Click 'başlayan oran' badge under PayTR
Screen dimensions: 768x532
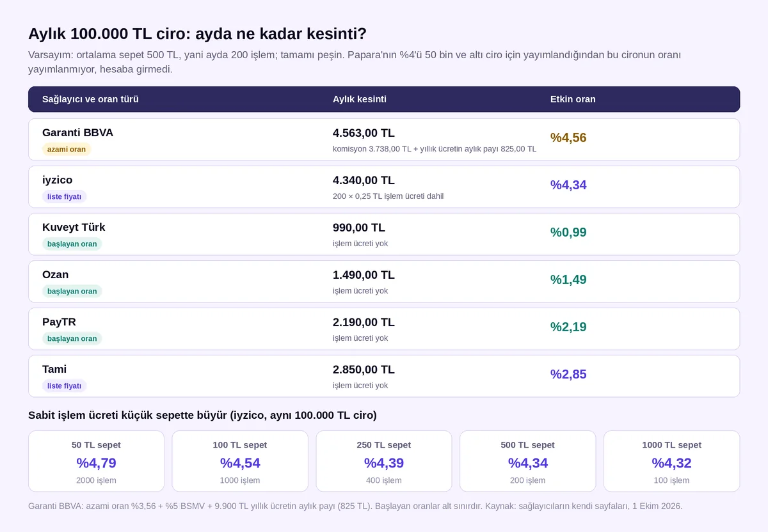point(72,338)
